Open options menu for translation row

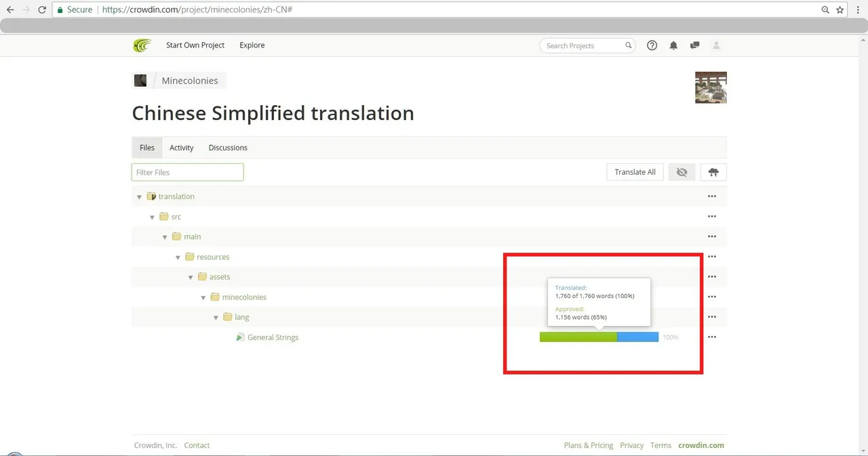tap(712, 196)
